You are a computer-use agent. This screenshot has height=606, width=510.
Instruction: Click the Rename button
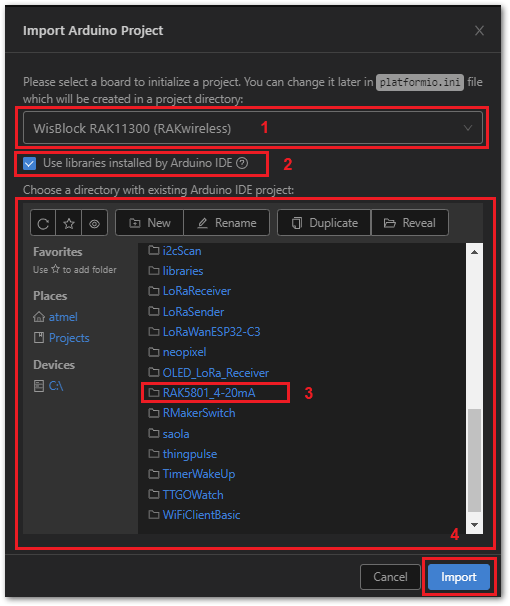227,223
